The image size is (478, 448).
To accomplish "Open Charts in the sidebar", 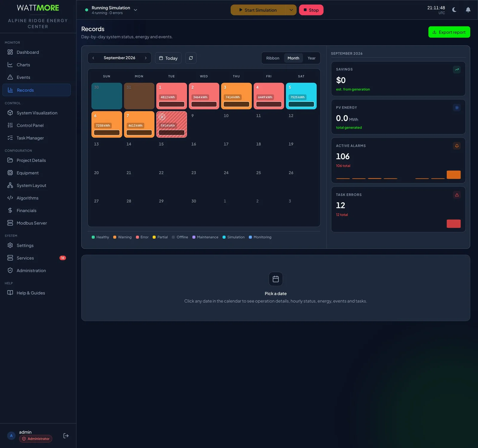I will coord(36,65).
